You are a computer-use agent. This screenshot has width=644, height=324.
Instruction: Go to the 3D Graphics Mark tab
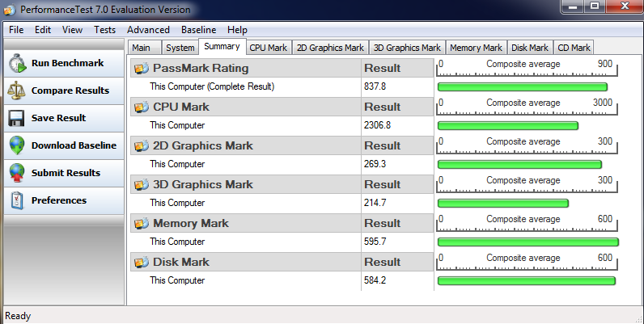(x=407, y=48)
